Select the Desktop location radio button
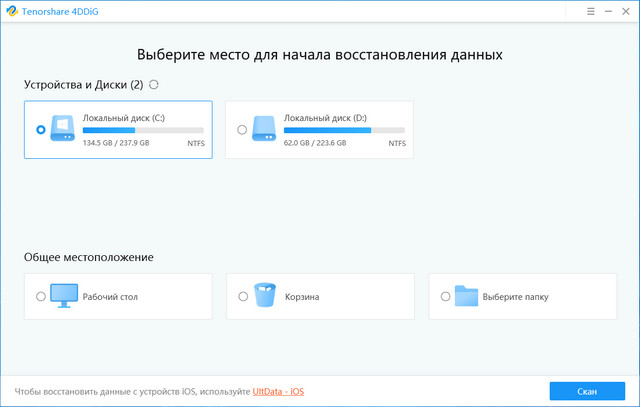Image resolution: width=640 pixels, height=407 pixels. coord(40,296)
